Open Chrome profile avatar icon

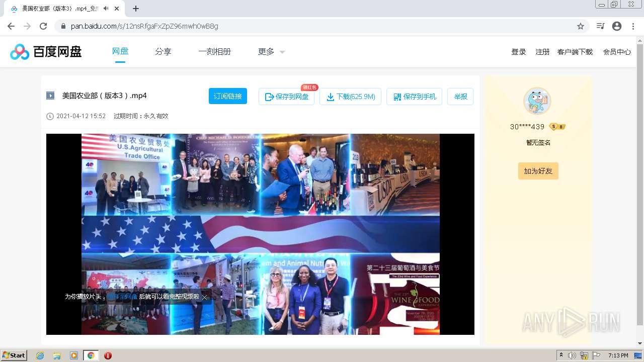click(x=617, y=26)
